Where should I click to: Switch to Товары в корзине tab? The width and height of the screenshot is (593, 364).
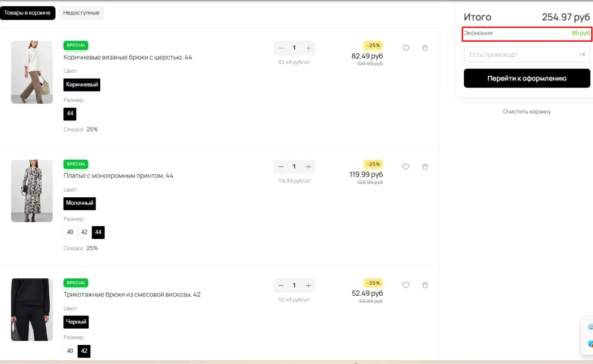[x=28, y=13]
